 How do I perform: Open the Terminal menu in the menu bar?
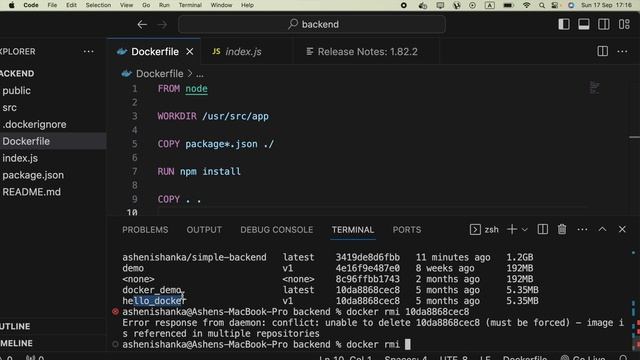click(190, 5)
